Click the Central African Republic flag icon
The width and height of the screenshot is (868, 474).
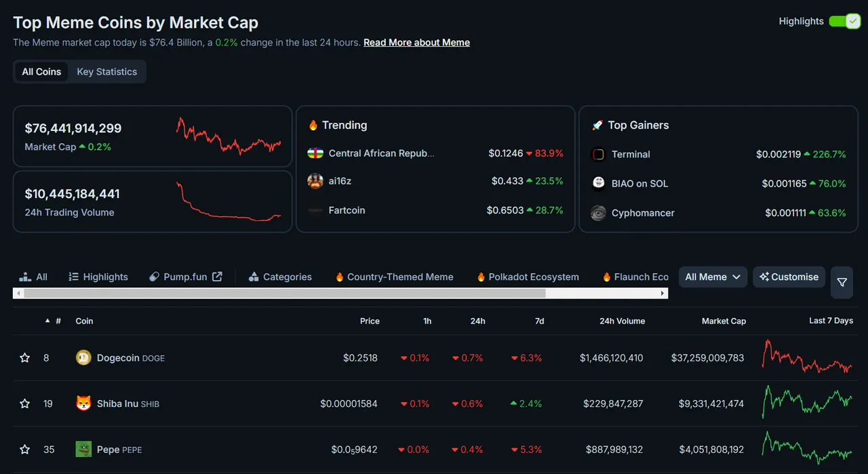tap(315, 153)
